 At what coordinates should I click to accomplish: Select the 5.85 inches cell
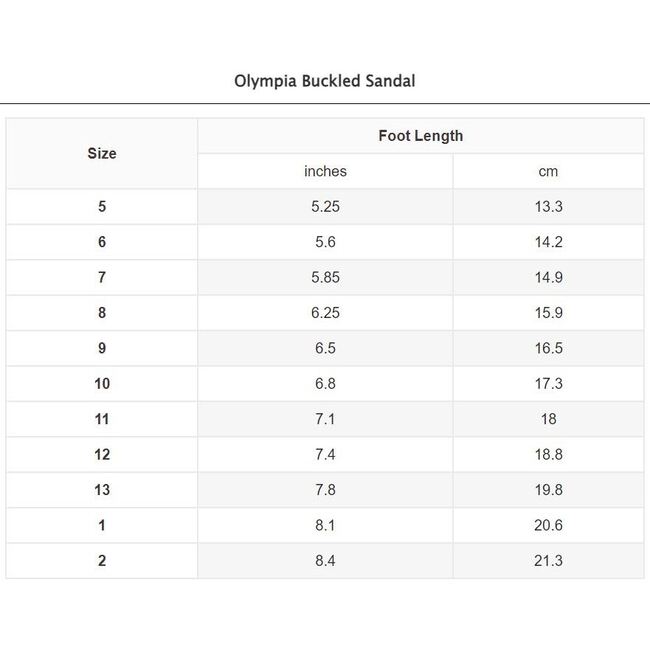coord(325,278)
